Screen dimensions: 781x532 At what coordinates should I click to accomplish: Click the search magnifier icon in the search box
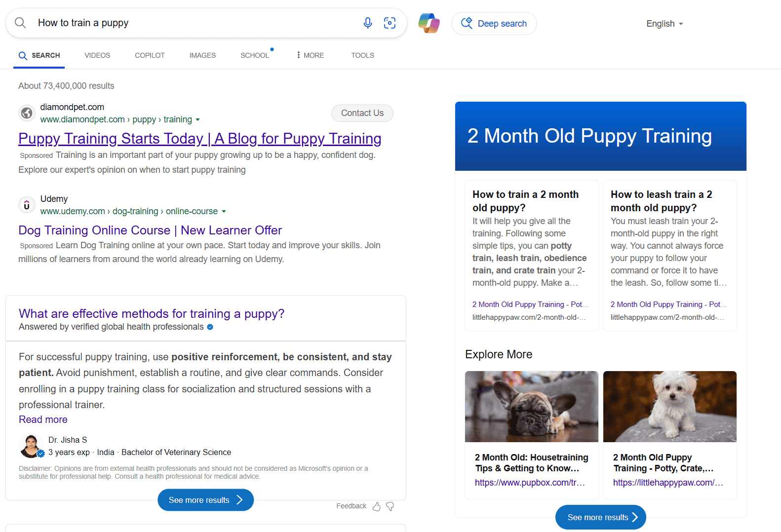pyautogui.click(x=20, y=23)
